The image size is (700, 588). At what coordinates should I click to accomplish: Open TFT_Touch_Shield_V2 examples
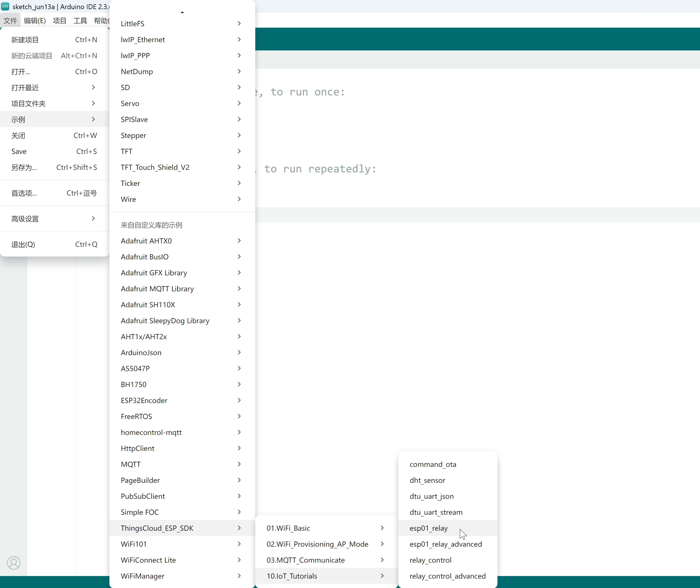182,167
